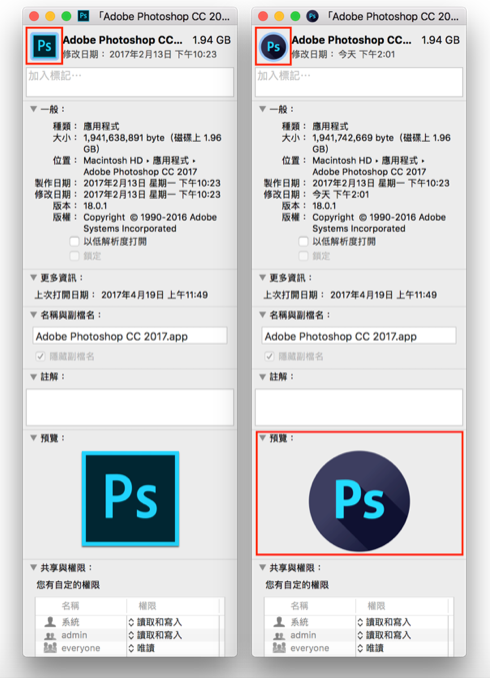The height and width of the screenshot is (678, 490).
Task: Open admin privilege dropdown in right window
Action: [x=384, y=635]
